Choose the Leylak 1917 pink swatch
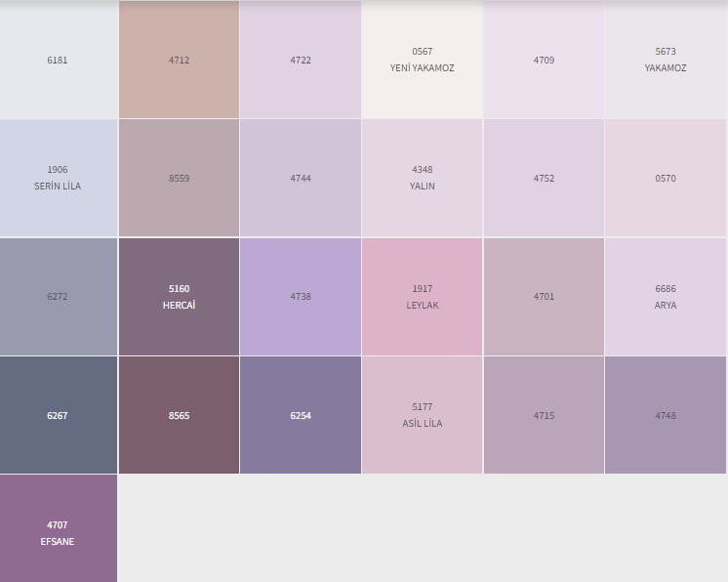The height and width of the screenshot is (582, 728). click(422, 297)
